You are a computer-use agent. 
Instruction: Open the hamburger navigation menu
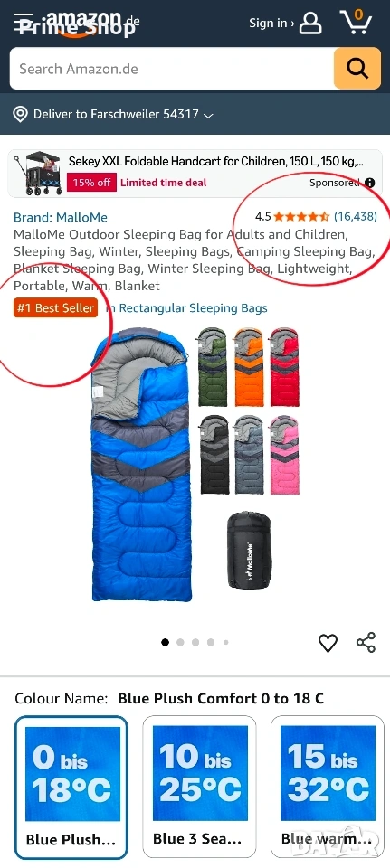[23, 22]
